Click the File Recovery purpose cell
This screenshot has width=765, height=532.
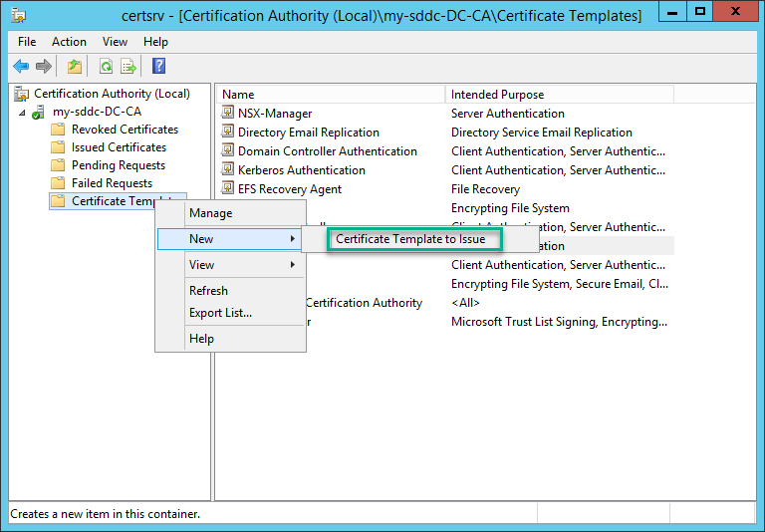(x=485, y=189)
